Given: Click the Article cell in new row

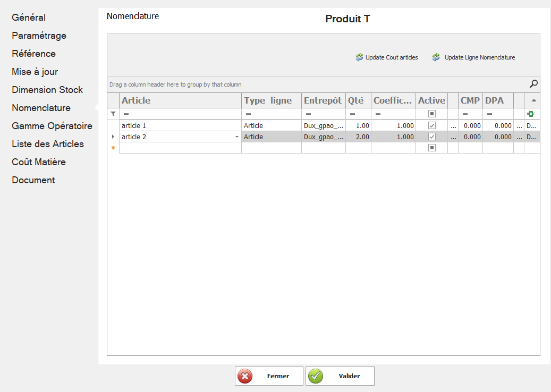Looking at the screenshot, I should click(180, 148).
